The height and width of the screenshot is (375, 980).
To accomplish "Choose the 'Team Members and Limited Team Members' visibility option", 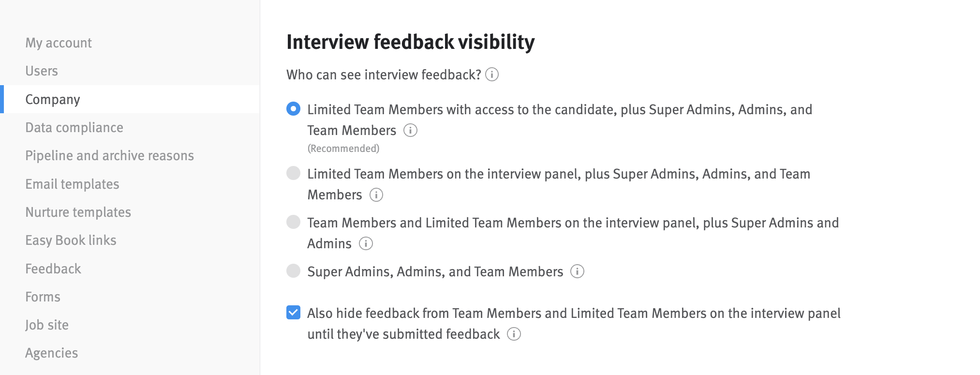I will tap(293, 223).
